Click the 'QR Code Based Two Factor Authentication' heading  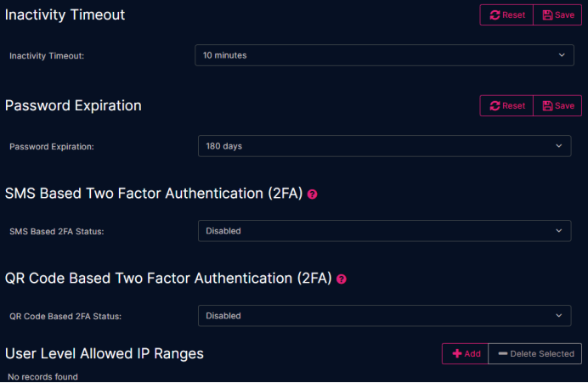click(x=168, y=278)
